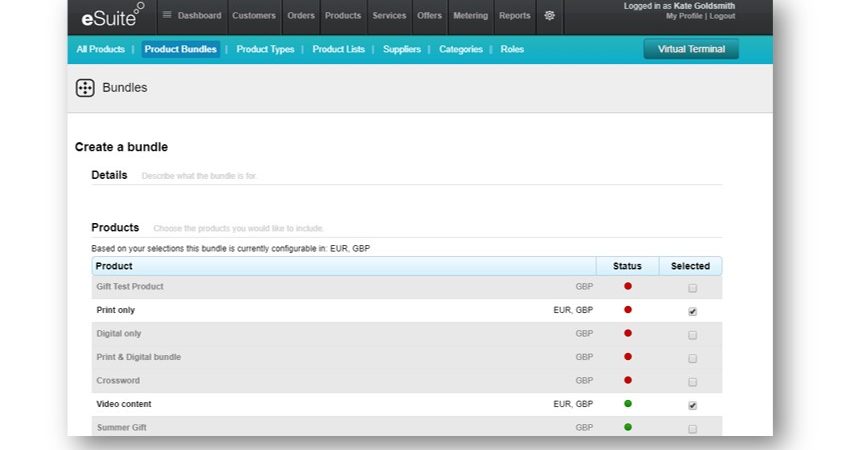Switch to Product Lists tab

[x=339, y=49]
